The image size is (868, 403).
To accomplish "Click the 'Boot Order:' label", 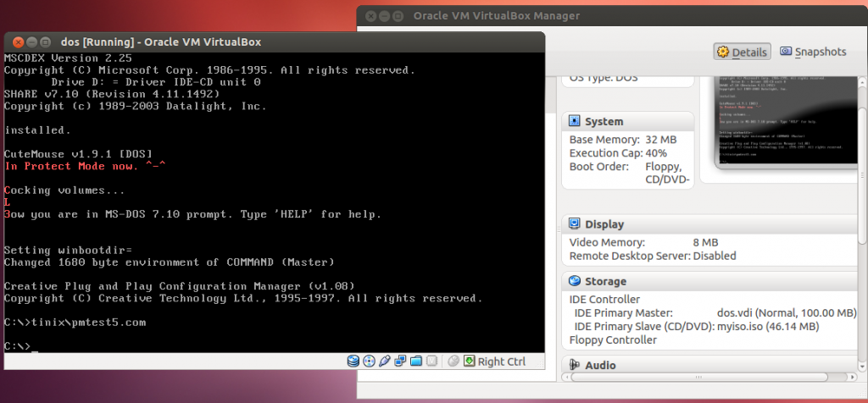I will (599, 166).
